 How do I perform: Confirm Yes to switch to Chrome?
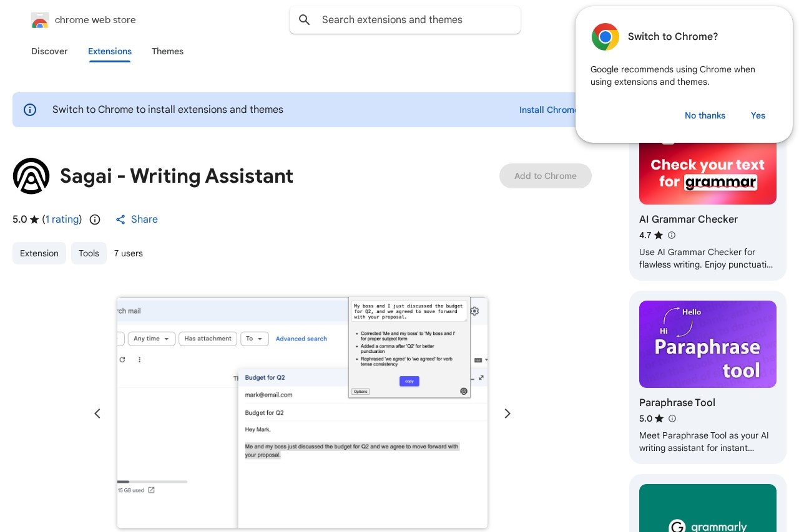pyautogui.click(x=758, y=115)
